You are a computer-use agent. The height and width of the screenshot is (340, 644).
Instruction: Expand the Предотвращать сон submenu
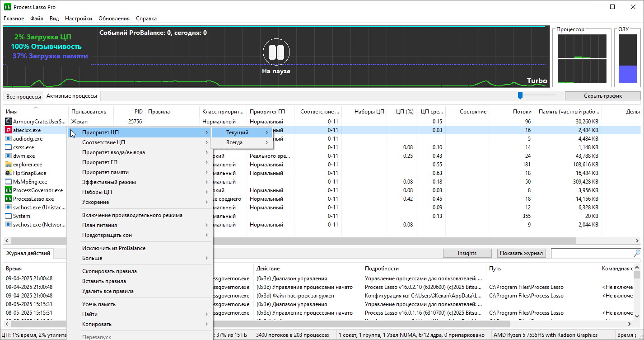[x=140, y=235]
